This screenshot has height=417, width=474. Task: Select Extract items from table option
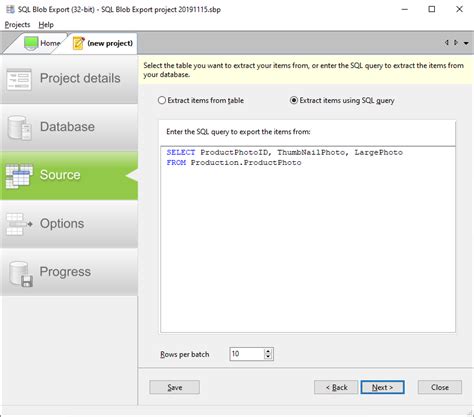click(x=201, y=100)
